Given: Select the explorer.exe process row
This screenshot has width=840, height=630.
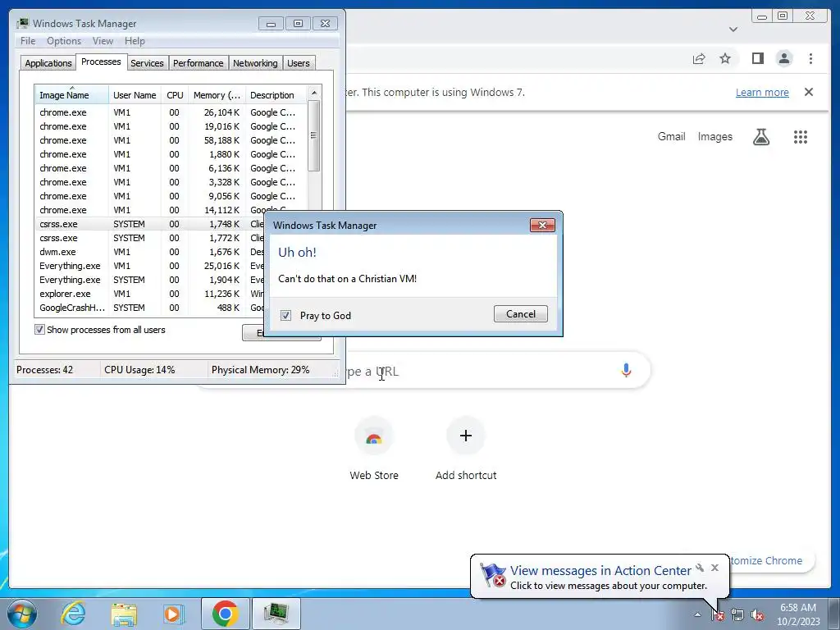Looking at the screenshot, I should pos(150,294).
